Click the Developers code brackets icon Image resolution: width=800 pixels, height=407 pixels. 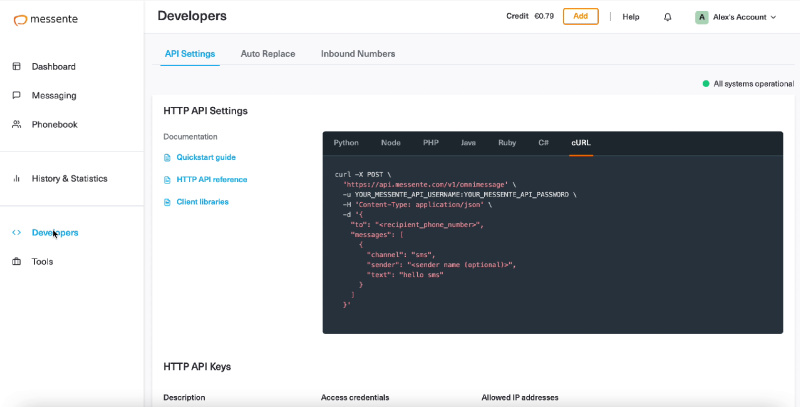click(x=16, y=233)
